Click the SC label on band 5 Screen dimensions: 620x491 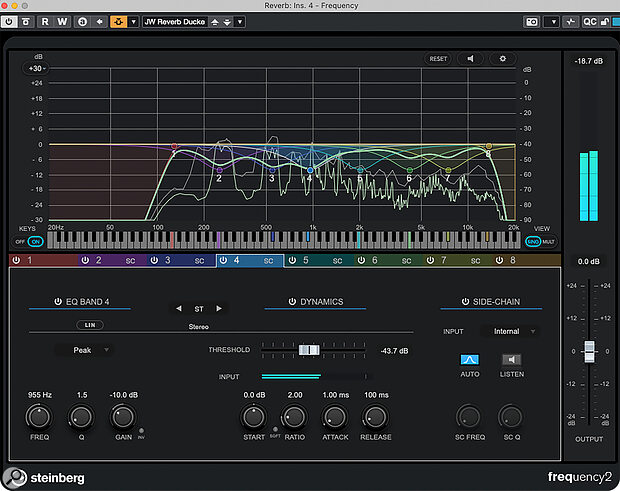[337, 261]
